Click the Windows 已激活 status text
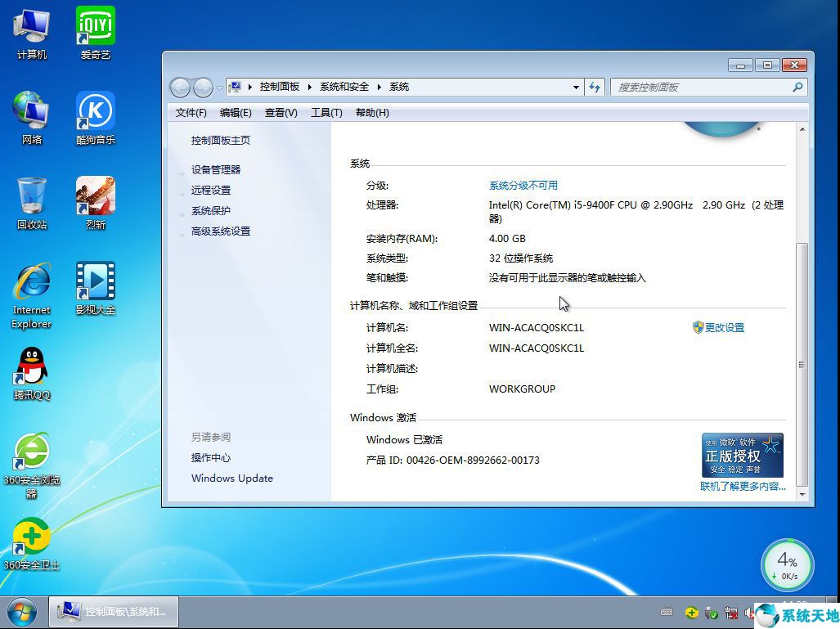This screenshot has height=629, width=840. point(405,440)
